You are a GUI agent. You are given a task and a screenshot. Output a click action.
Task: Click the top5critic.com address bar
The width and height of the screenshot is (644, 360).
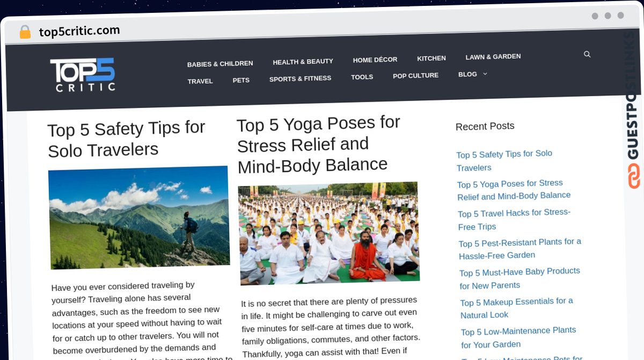(x=79, y=31)
